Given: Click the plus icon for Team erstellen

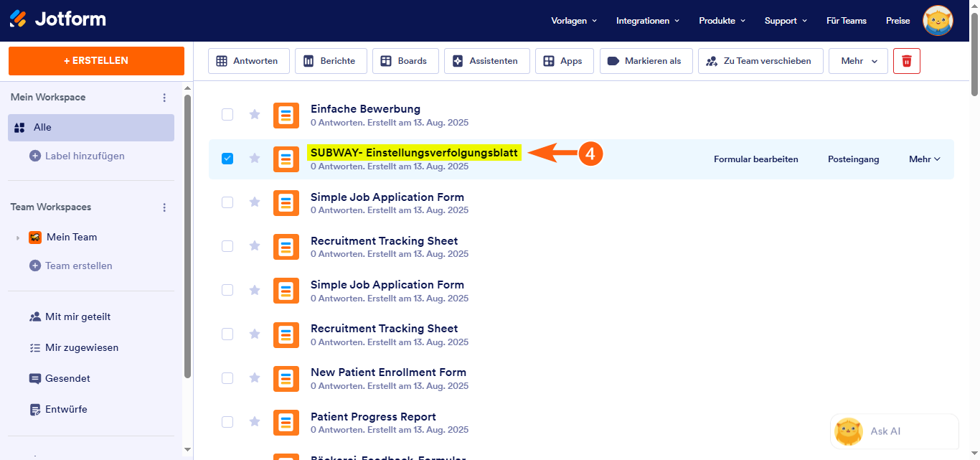Looking at the screenshot, I should (34, 266).
